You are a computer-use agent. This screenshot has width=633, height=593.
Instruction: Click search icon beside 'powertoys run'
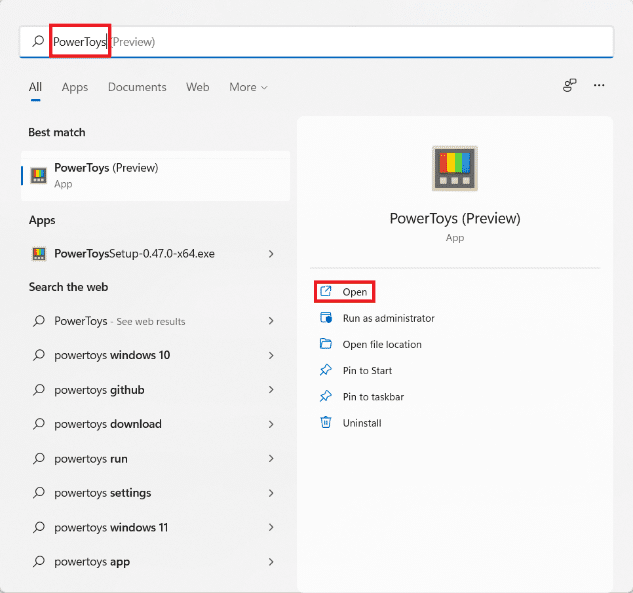pos(39,459)
